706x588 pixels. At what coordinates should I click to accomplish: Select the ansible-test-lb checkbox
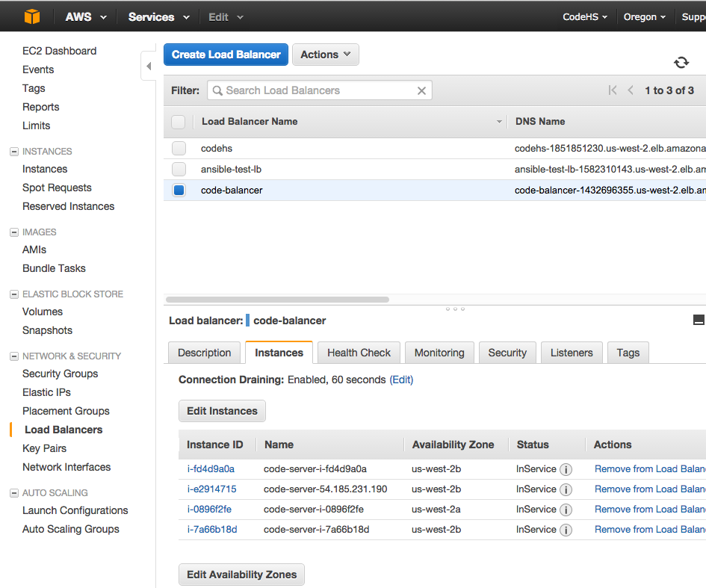pyautogui.click(x=179, y=170)
